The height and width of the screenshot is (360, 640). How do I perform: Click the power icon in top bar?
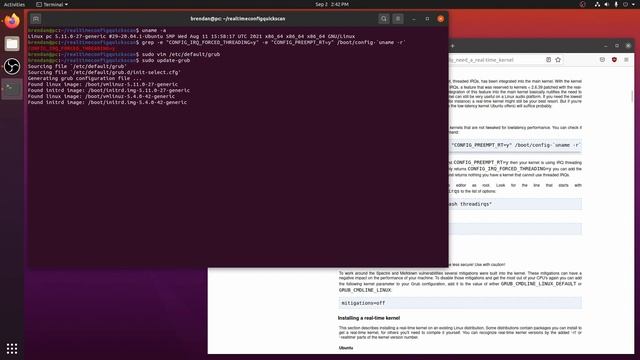(x=625, y=4)
